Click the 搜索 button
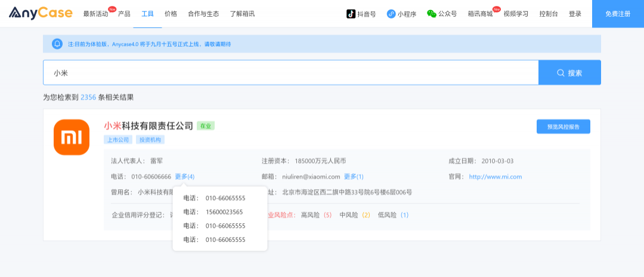Screen dimensions: 644x277 [x=569, y=73]
